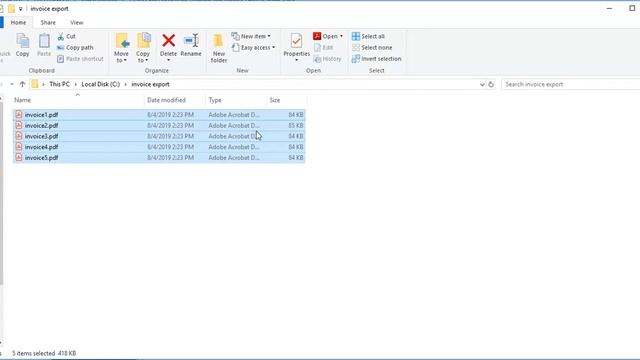
Task: Select the file invoice3.pdf
Action: click(x=41, y=136)
